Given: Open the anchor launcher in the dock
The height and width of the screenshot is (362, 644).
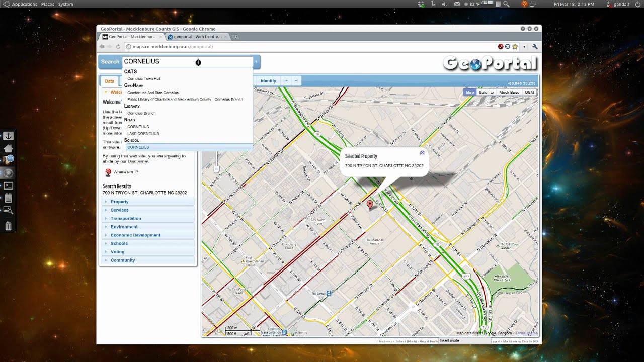Looking at the screenshot, I should [x=8, y=136].
